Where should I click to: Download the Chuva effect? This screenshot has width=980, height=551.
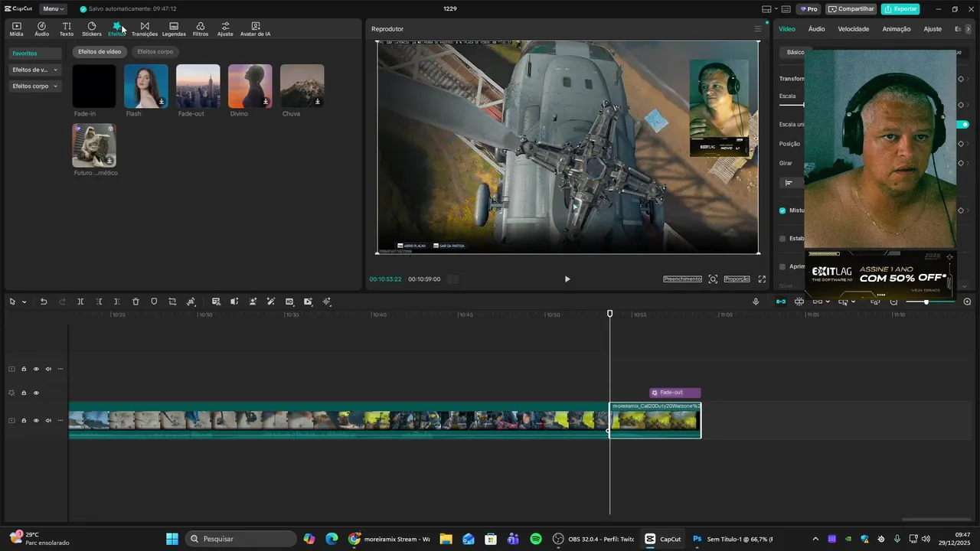tap(318, 102)
